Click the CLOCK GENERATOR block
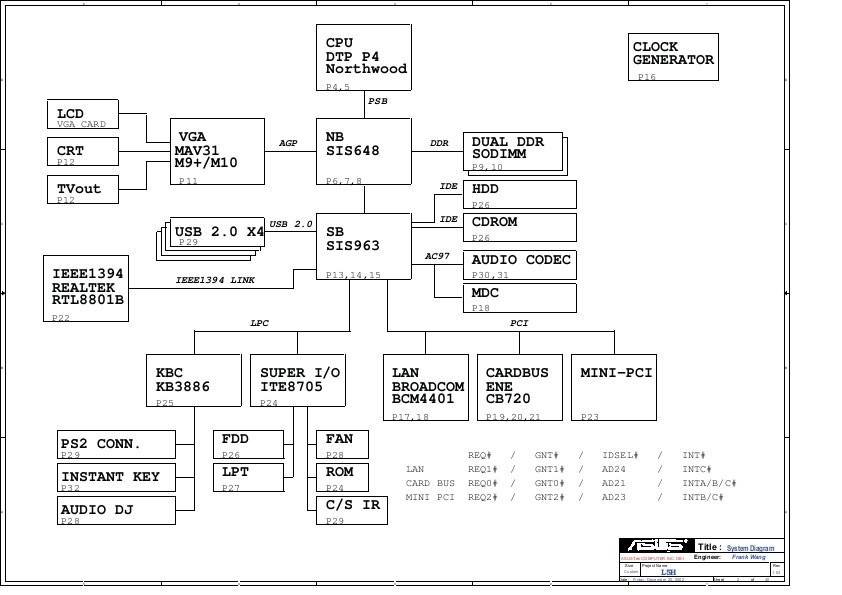The image size is (842, 595). click(673, 57)
